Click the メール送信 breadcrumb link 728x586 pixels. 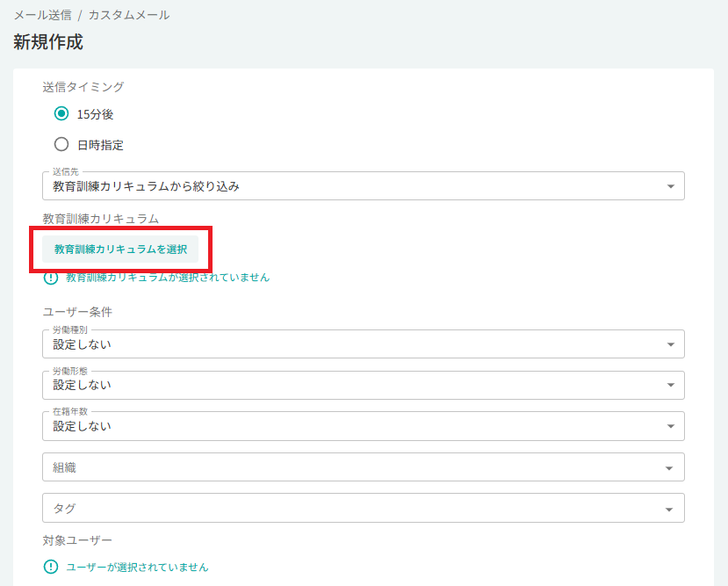tap(43, 15)
